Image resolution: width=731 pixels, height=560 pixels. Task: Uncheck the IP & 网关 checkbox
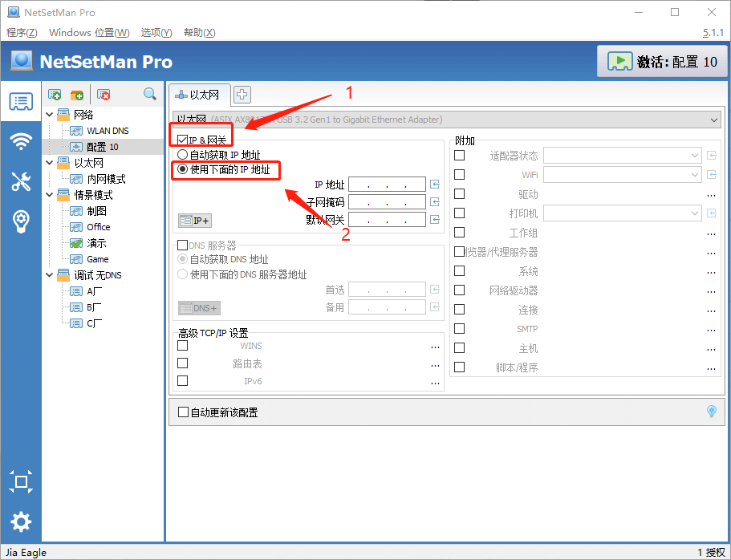pos(183,140)
